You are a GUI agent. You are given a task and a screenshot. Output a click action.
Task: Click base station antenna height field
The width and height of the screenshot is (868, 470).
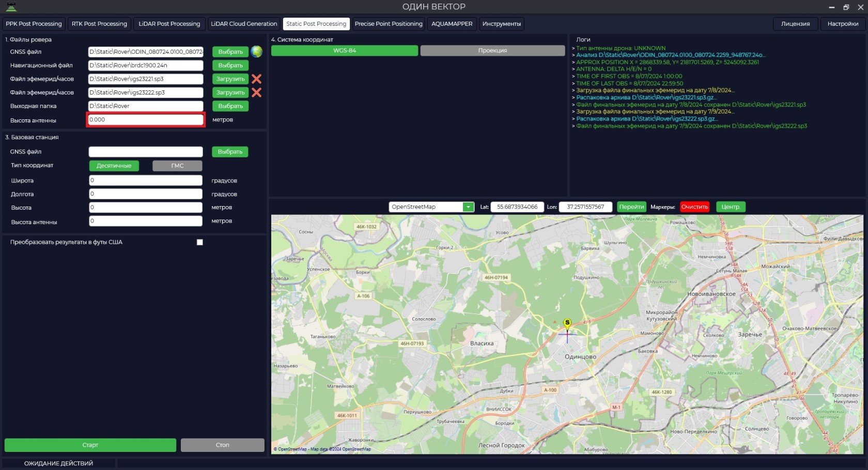(x=146, y=221)
